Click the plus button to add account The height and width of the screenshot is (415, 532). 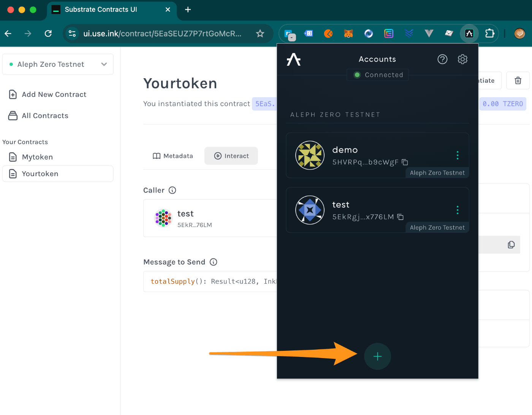pyautogui.click(x=377, y=356)
